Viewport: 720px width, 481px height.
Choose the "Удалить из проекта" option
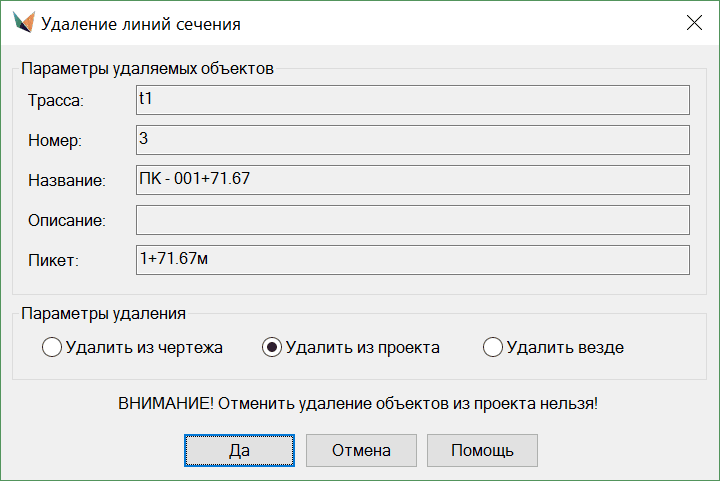click(x=271, y=348)
